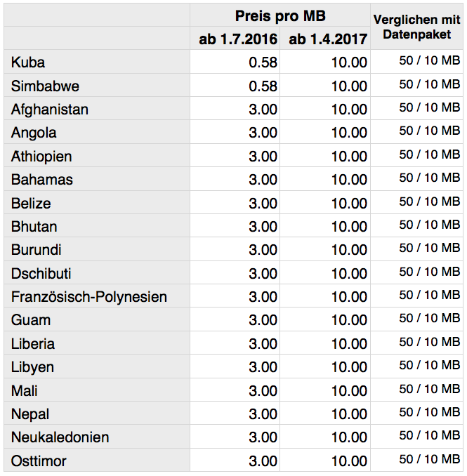Select Nepal's 50 / 10 MB cell

pos(416,414)
